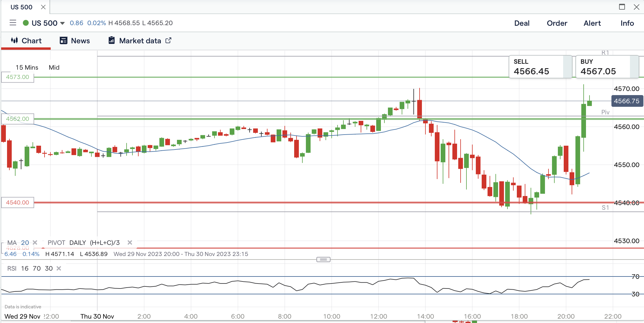Click the green market status dot
644x323 pixels.
click(26, 23)
